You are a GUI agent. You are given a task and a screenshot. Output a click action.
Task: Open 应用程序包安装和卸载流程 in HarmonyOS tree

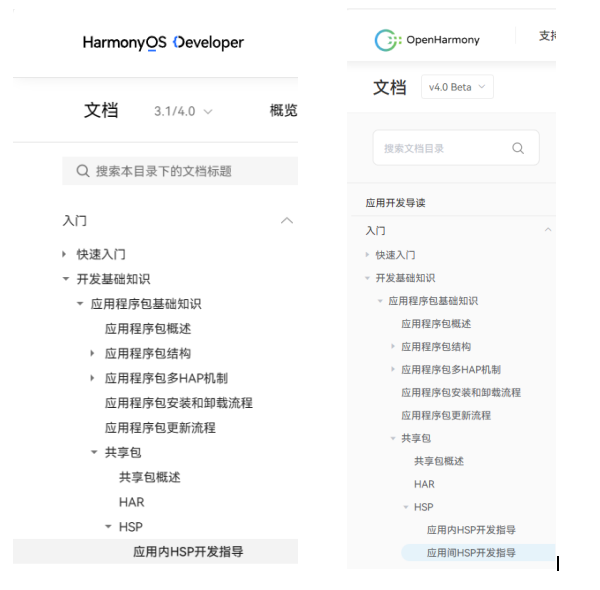[179, 403]
